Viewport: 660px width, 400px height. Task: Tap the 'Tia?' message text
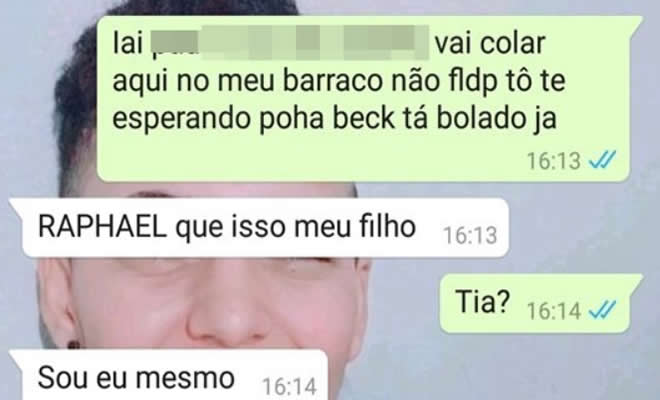[x=483, y=301]
